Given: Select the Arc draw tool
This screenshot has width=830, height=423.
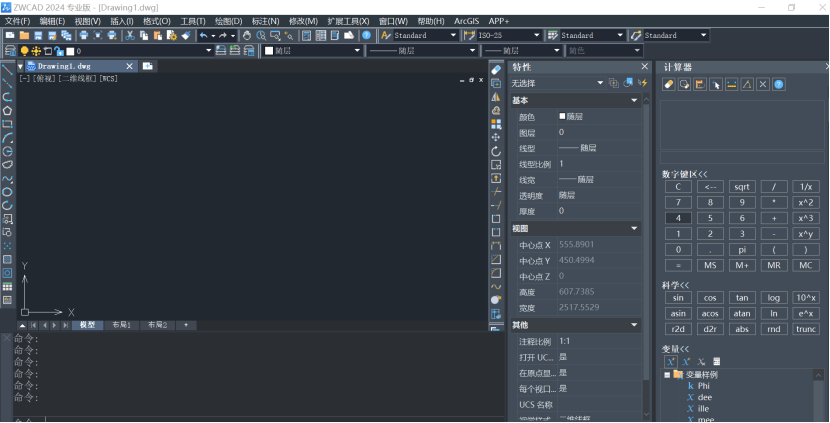Looking at the screenshot, I should pyautogui.click(x=7, y=138).
